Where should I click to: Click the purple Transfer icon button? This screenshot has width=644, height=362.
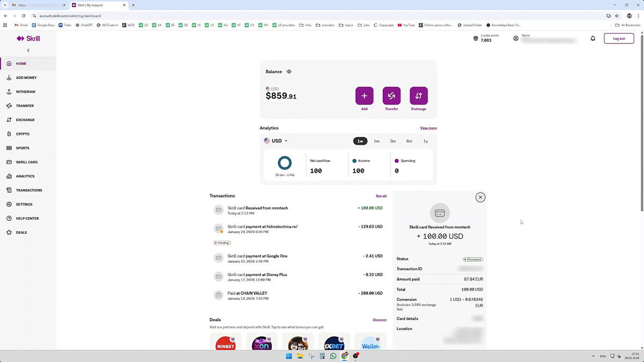[391, 96]
